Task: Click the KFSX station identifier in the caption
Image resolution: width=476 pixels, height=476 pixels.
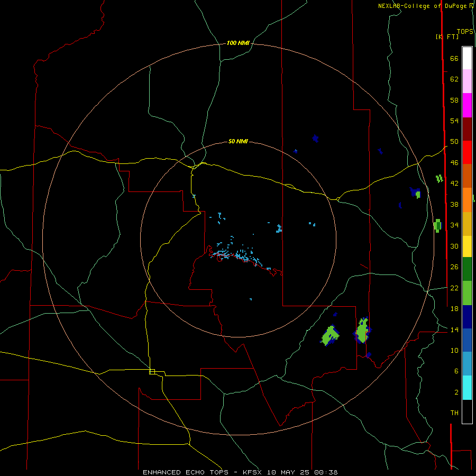Action: 252,472
